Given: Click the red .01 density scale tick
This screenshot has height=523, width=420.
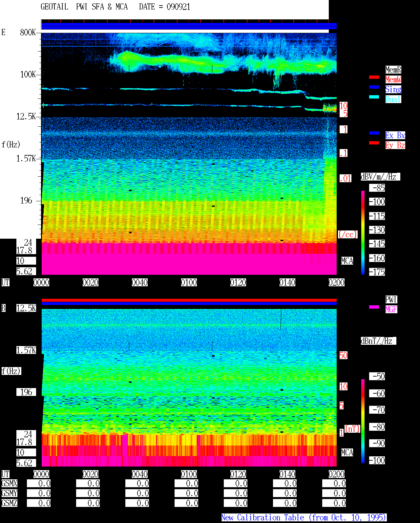Looking at the screenshot, I should coord(345,179).
